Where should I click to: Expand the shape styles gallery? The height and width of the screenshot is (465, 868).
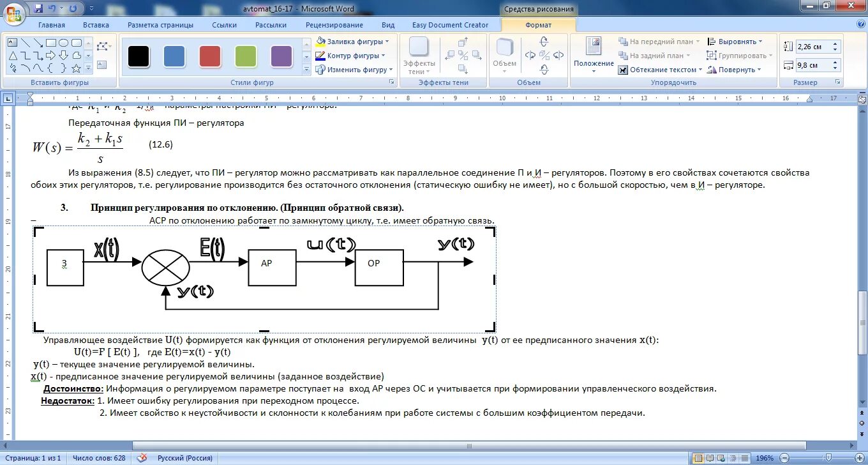coord(306,70)
